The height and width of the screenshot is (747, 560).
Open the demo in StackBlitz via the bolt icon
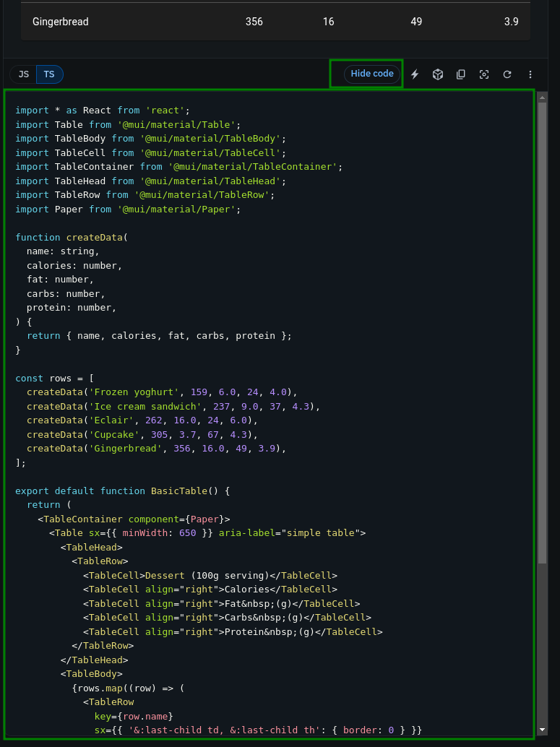pos(415,74)
